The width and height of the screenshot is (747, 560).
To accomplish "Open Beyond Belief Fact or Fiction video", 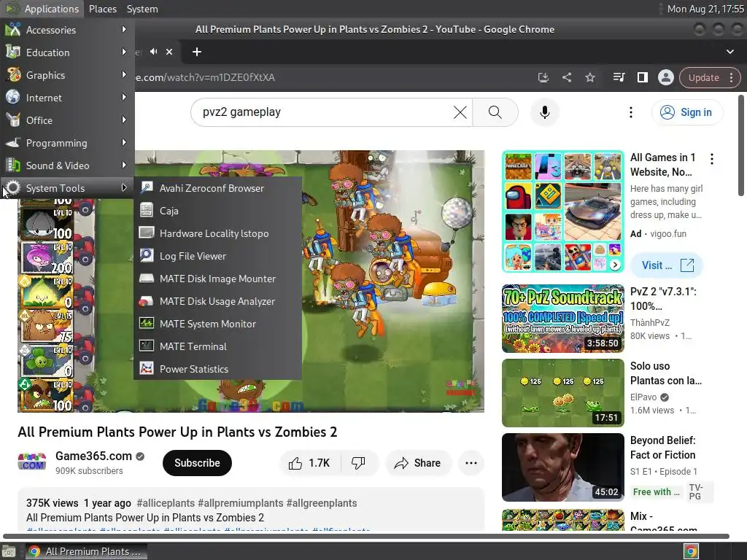I will (x=562, y=467).
